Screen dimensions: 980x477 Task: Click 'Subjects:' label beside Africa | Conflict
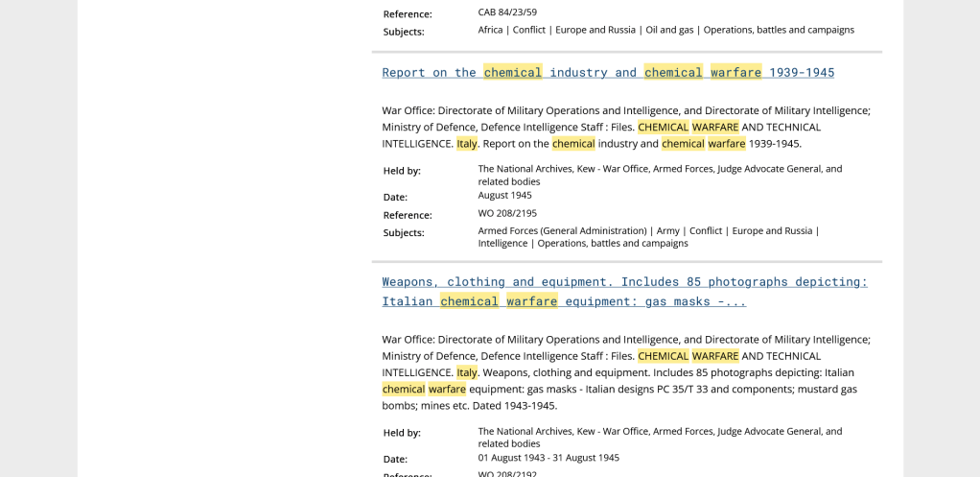click(404, 32)
